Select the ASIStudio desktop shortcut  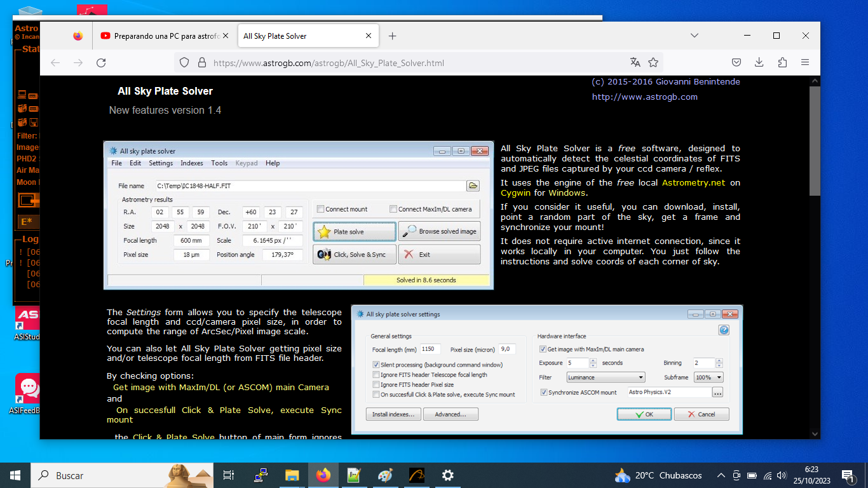(27, 324)
